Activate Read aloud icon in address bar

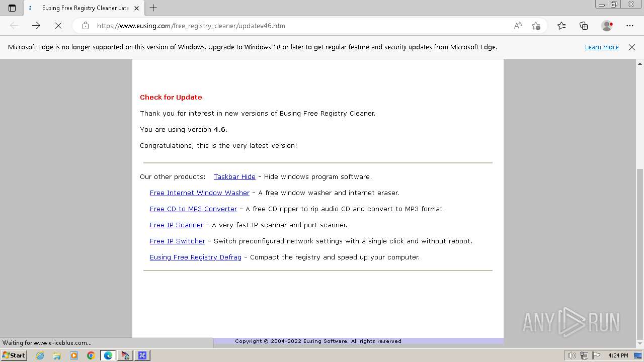coord(518,26)
